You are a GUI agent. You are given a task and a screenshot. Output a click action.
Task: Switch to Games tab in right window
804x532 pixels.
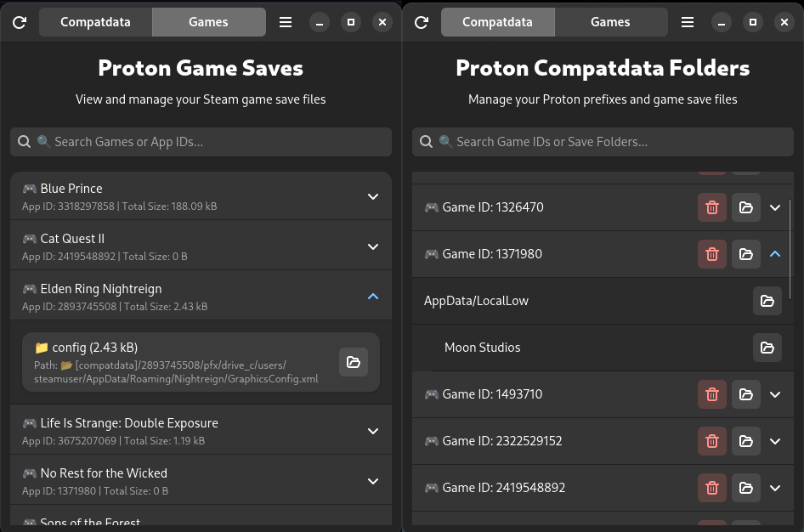(x=610, y=22)
